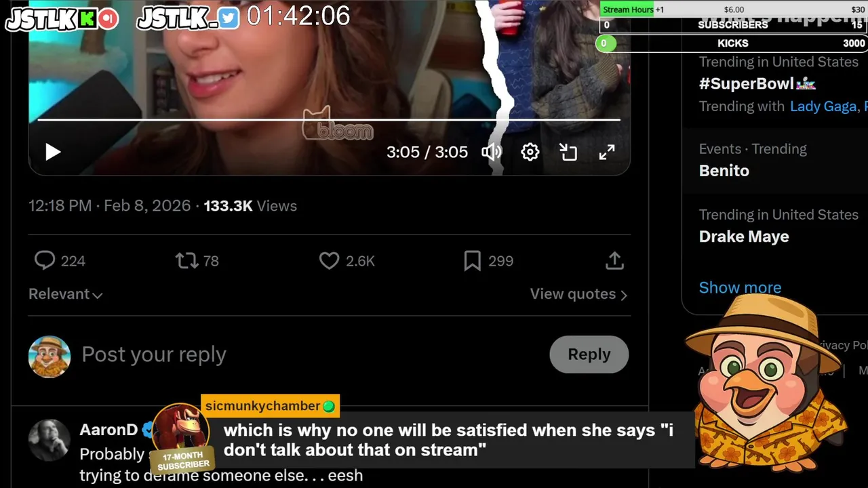Play the video with the play button

coord(53,152)
